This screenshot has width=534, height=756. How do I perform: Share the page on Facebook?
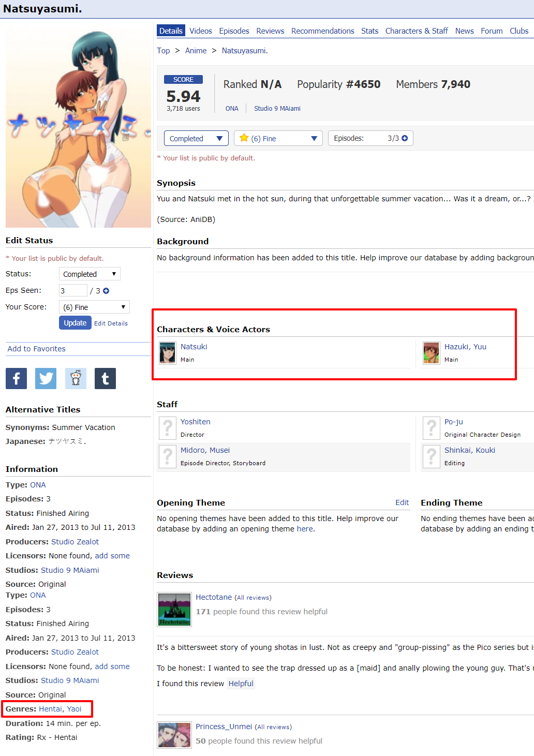[16, 379]
